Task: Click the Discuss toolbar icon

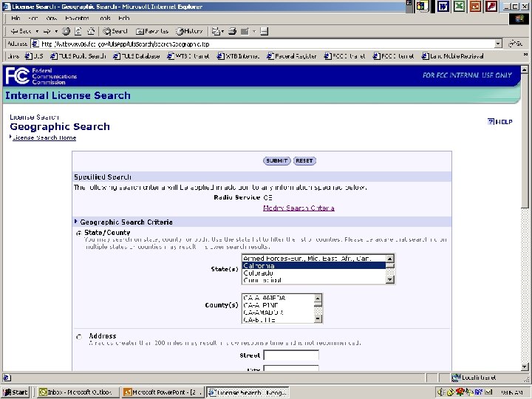Action: (x=265, y=31)
